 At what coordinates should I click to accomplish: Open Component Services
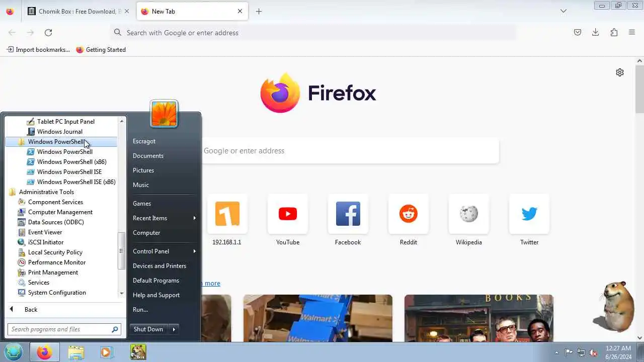pyautogui.click(x=55, y=202)
